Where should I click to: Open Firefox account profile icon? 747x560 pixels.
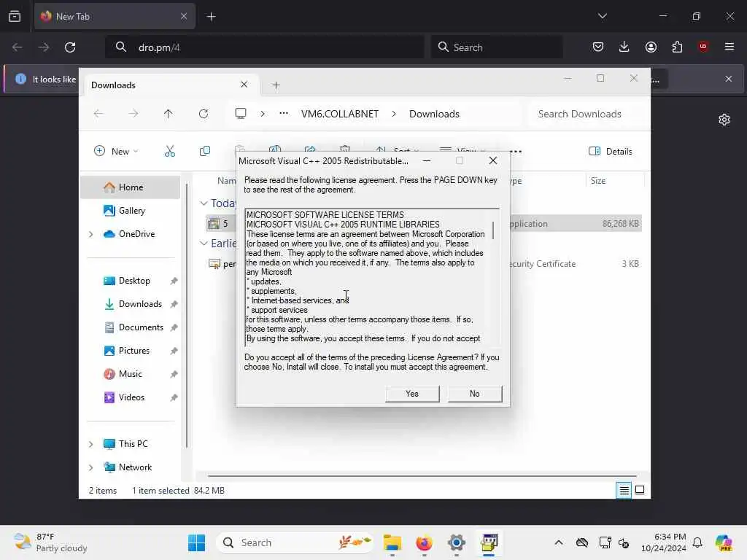tap(651, 47)
